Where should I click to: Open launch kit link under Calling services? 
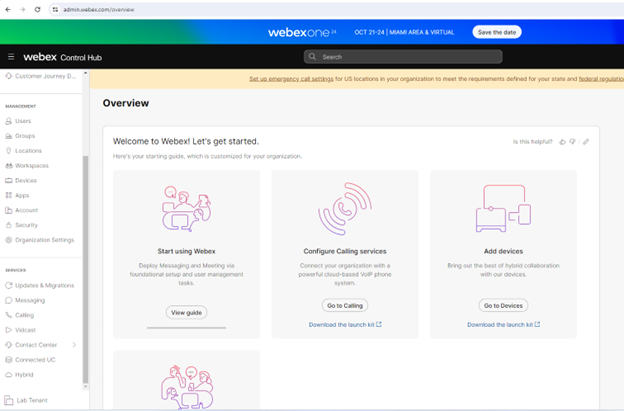[x=345, y=325]
